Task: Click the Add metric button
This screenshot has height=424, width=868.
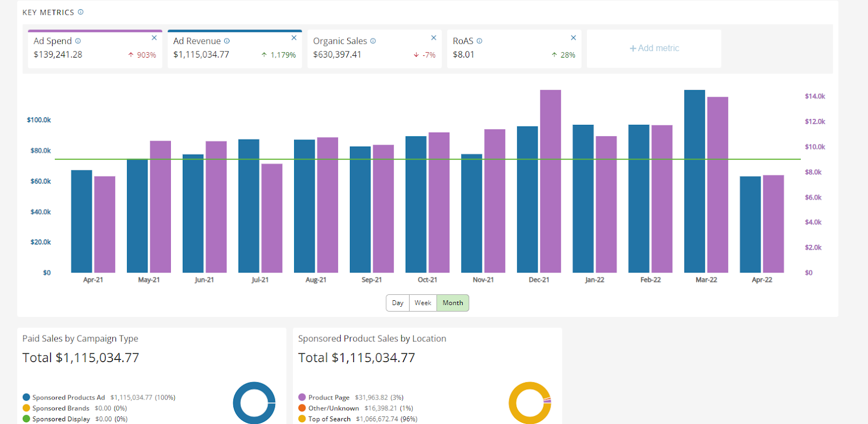Action: pyautogui.click(x=654, y=48)
